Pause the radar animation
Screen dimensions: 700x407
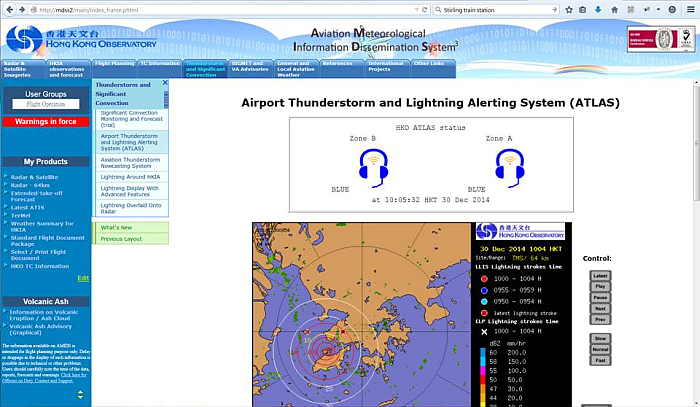tap(600, 298)
